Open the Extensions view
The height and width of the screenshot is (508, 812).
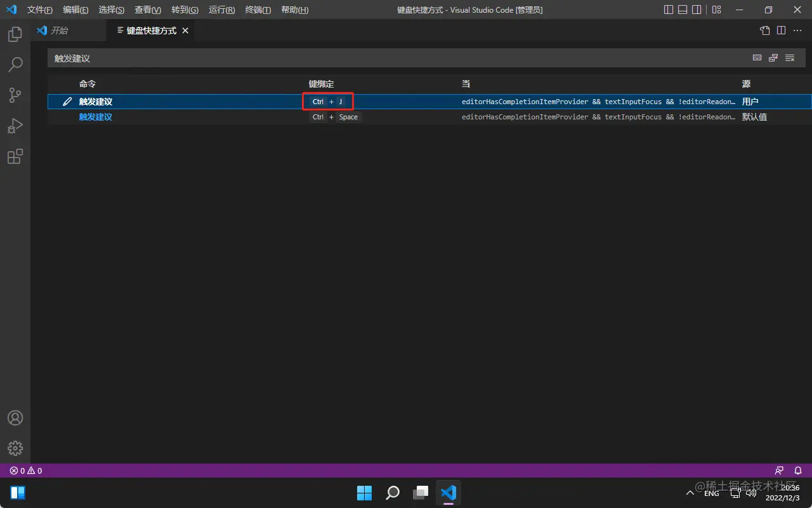15,156
